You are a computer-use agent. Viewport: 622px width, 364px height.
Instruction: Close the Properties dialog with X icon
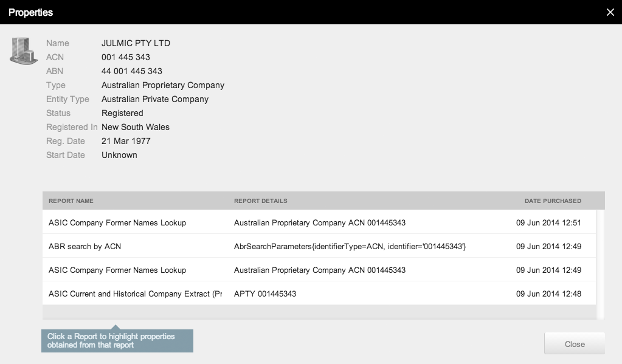pyautogui.click(x=610, y=12)
